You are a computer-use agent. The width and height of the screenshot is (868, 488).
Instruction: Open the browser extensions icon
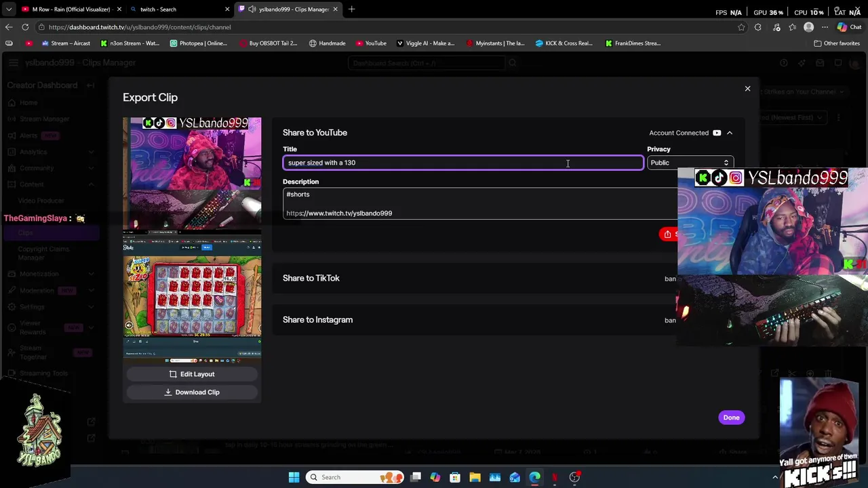point(758,27)
